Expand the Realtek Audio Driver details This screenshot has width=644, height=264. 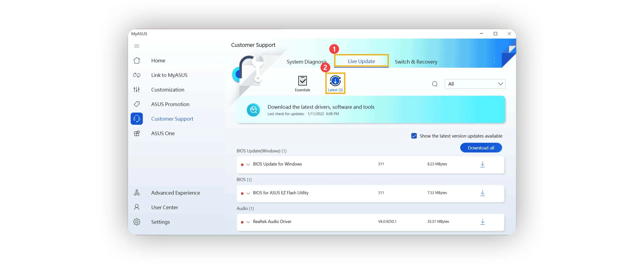[248, 222]
